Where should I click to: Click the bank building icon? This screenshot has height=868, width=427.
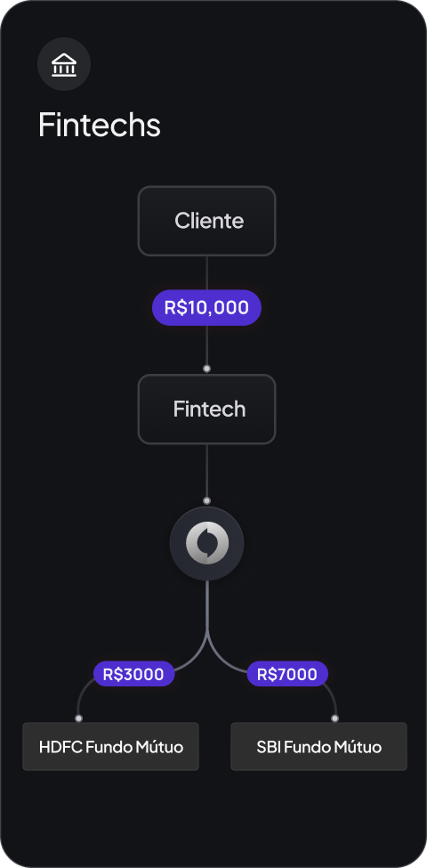(64, 65)
